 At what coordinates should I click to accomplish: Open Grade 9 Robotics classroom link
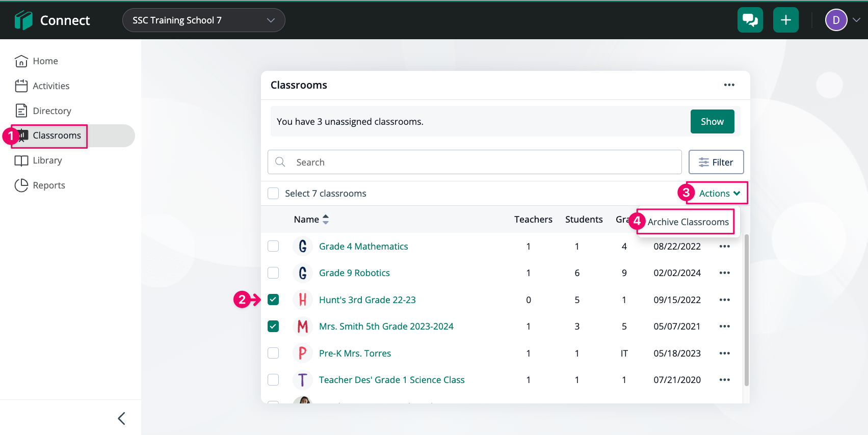354,273
